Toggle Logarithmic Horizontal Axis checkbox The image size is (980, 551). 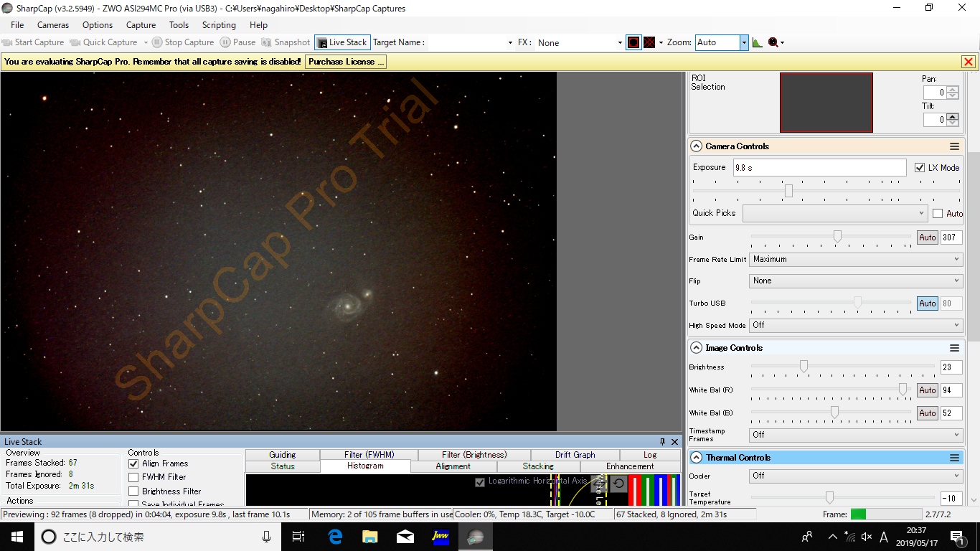click(x=480, y=481)
